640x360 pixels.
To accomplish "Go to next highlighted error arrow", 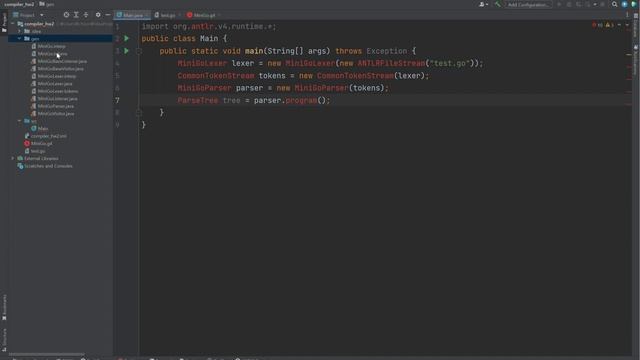I will coord(627,25).
